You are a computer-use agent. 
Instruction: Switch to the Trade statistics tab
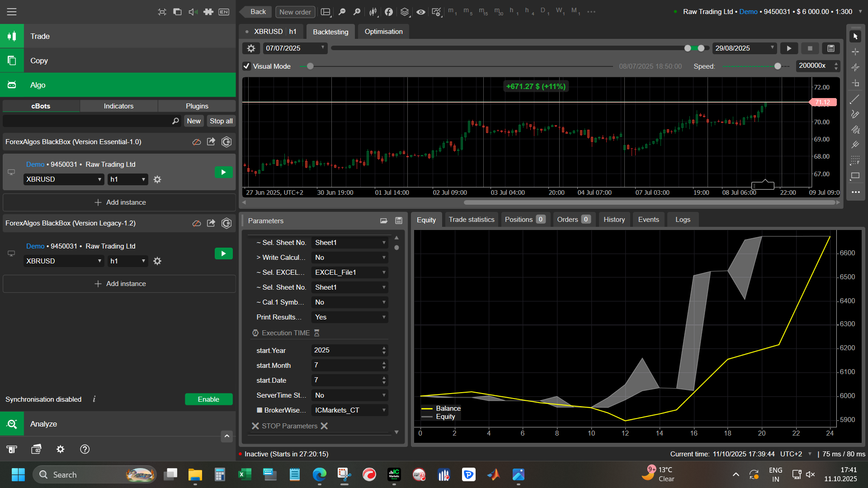[x=471, y=220]
